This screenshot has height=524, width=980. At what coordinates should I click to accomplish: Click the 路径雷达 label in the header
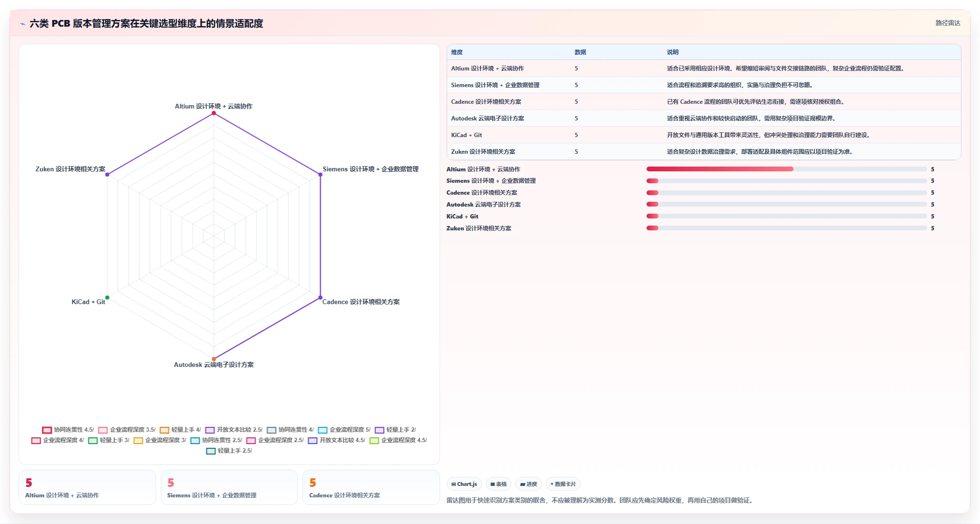[948, 23]
